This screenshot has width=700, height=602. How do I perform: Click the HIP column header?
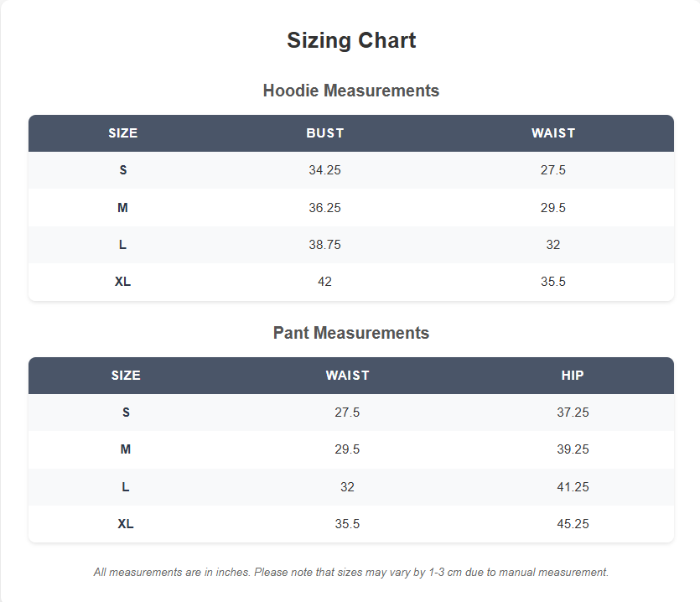click(573, 375)
